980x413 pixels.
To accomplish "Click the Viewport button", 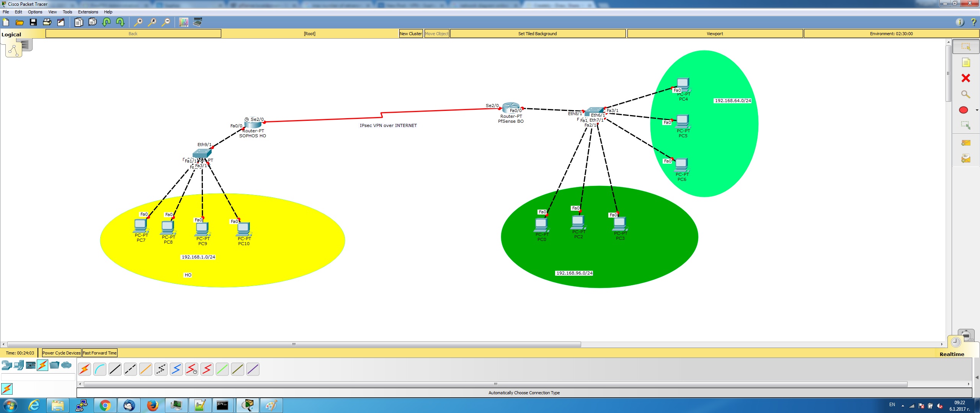I will (715, 34).
